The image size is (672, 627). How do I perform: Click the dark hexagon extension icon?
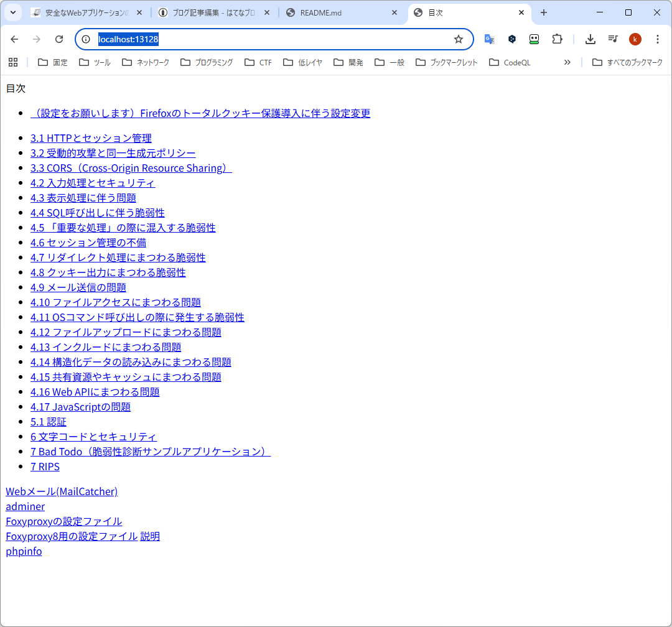pos(511,39)
